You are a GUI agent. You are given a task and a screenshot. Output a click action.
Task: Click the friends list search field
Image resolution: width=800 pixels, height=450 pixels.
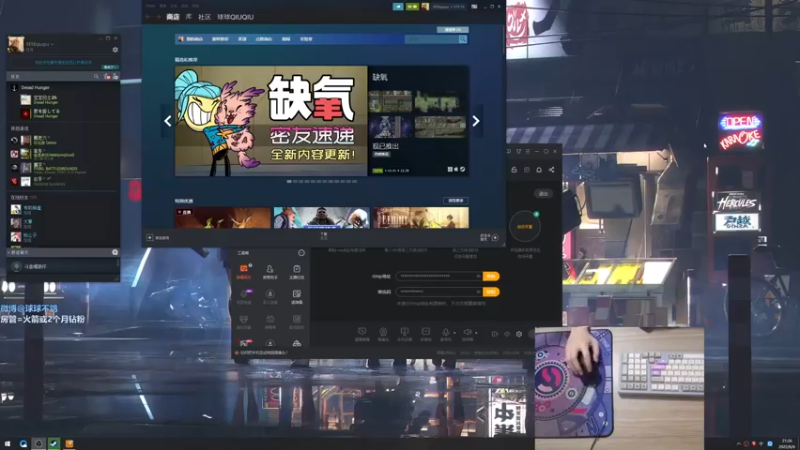click(50, 76)
